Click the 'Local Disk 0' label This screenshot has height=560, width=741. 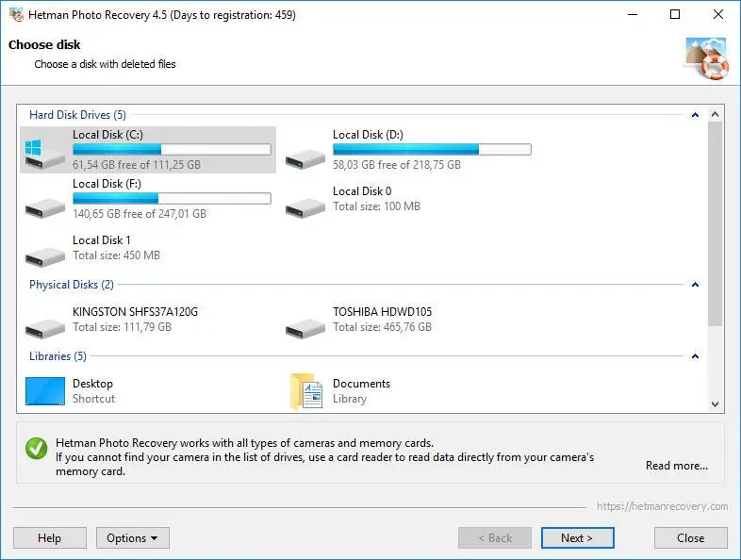(362, 191)
